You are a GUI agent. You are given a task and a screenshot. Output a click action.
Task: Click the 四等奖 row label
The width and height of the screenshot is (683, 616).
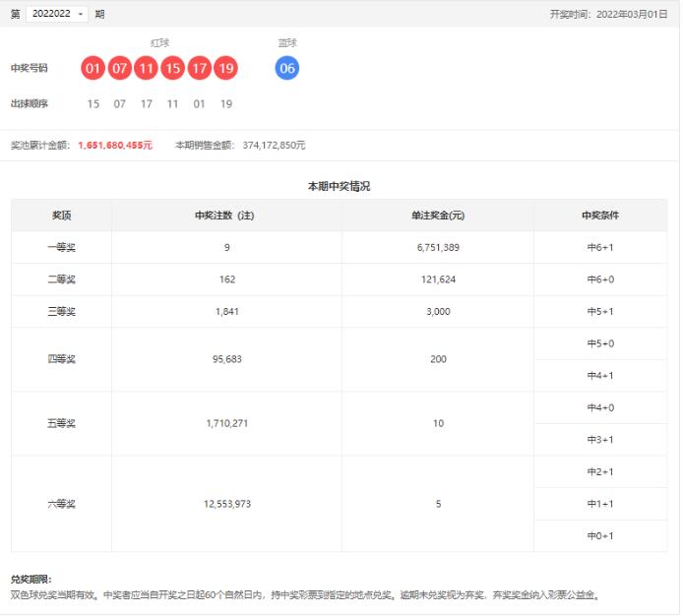[61, 359]
